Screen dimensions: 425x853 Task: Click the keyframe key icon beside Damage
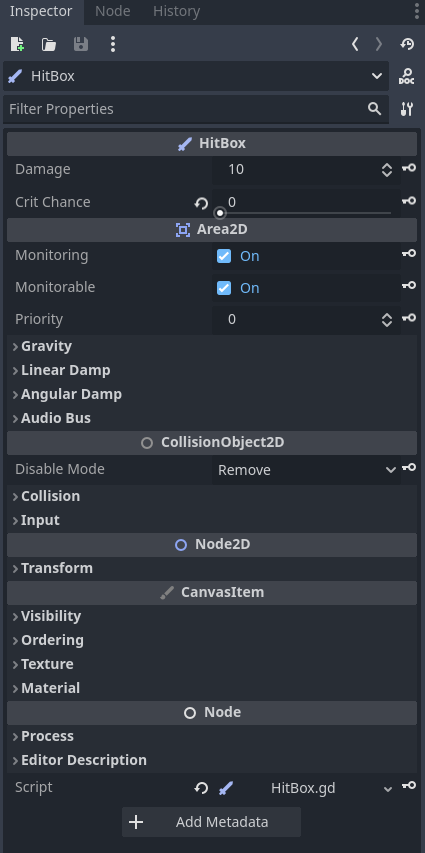click(409, 169)
